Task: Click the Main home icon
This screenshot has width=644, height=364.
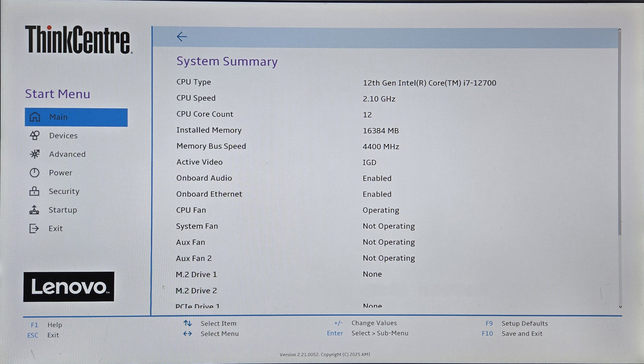Action: pos(35,117)
